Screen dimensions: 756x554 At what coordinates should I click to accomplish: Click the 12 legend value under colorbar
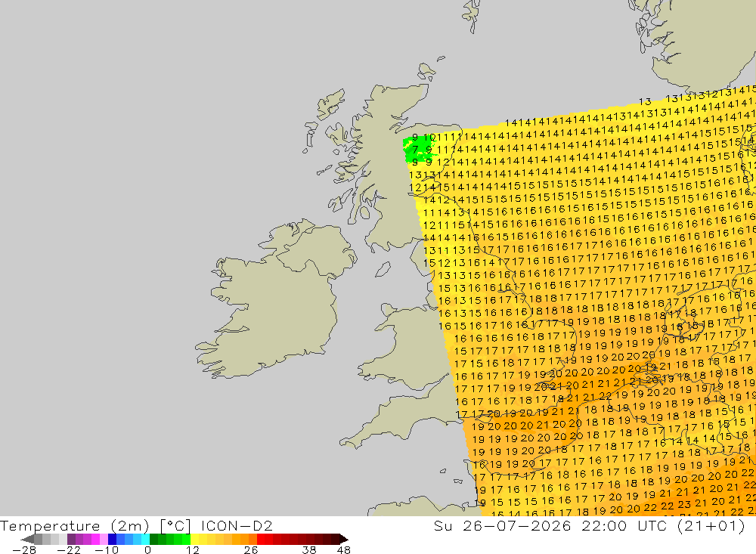point(193,549)
